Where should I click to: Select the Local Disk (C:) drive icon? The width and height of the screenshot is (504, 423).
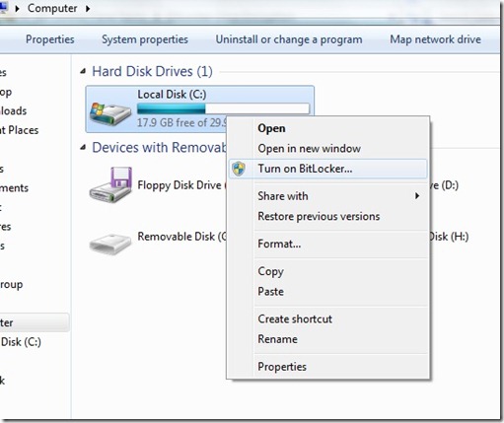click(110, 113)
